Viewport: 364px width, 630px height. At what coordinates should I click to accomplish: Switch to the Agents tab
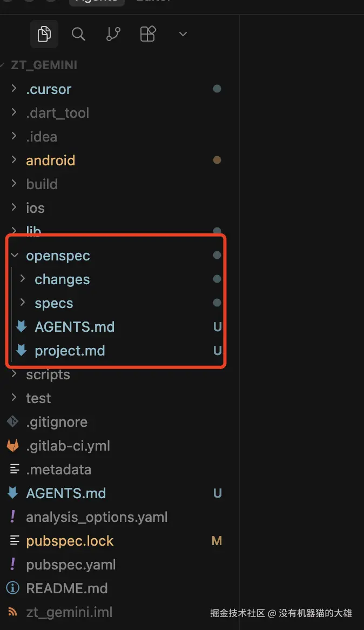96,3
